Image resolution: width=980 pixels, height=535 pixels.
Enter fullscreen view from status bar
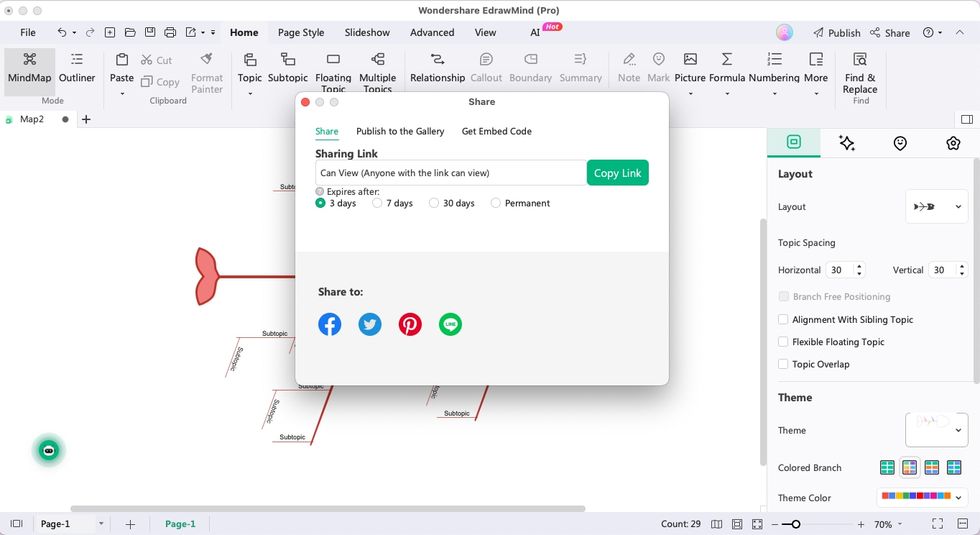pos(937,524)
